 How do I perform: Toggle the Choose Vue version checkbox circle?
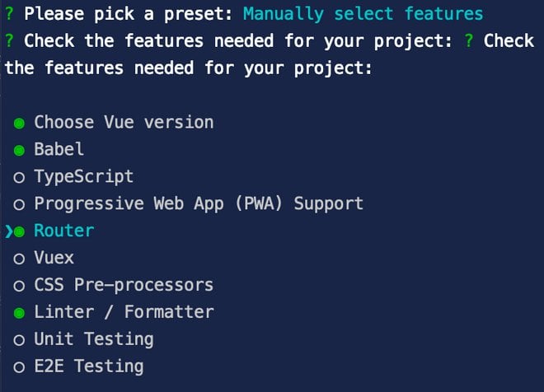19,123
